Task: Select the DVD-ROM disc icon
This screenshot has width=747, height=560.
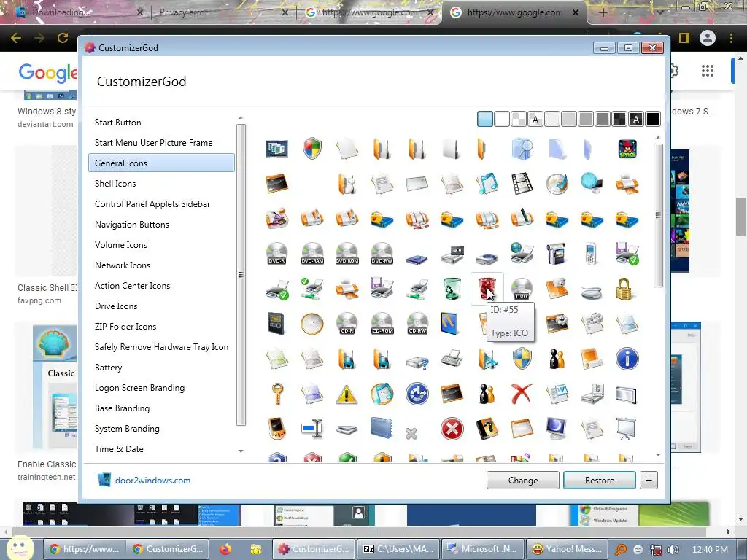Action: pyautogui.click(x=347, y=253)
